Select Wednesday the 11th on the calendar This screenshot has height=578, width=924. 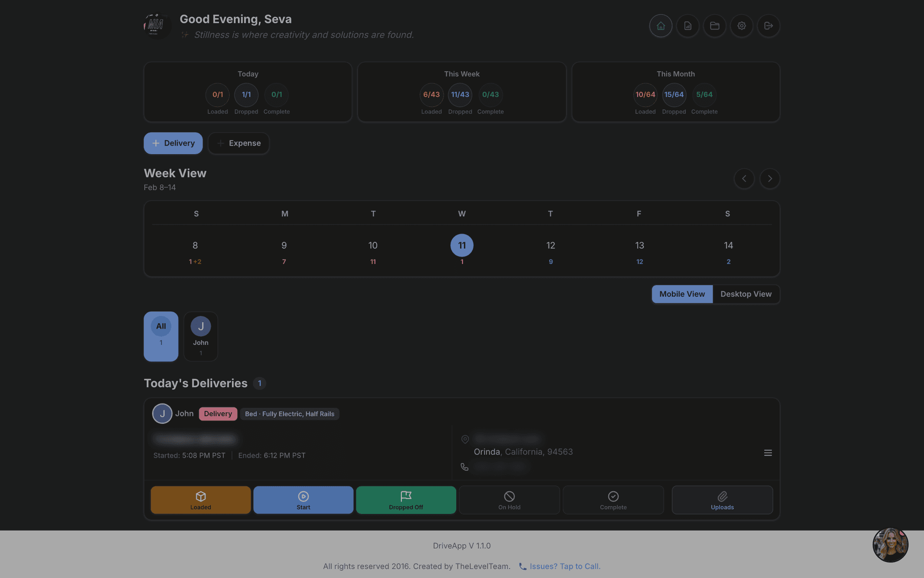pos(462,245)
